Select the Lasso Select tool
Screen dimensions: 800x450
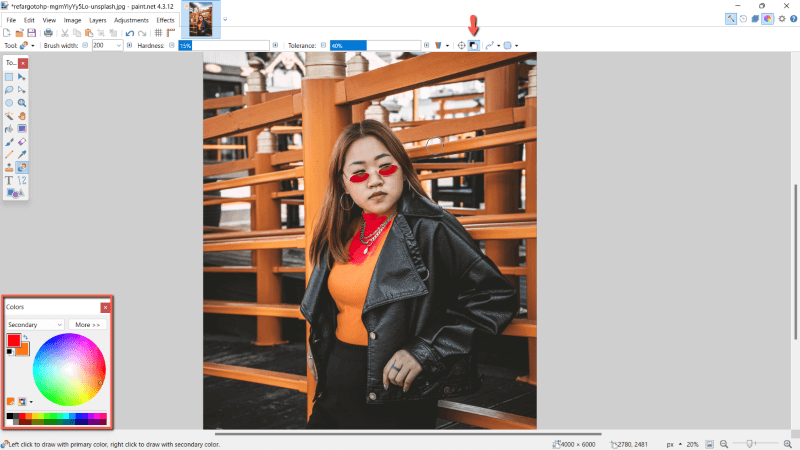pyautogui.click(x=9, y=90)
